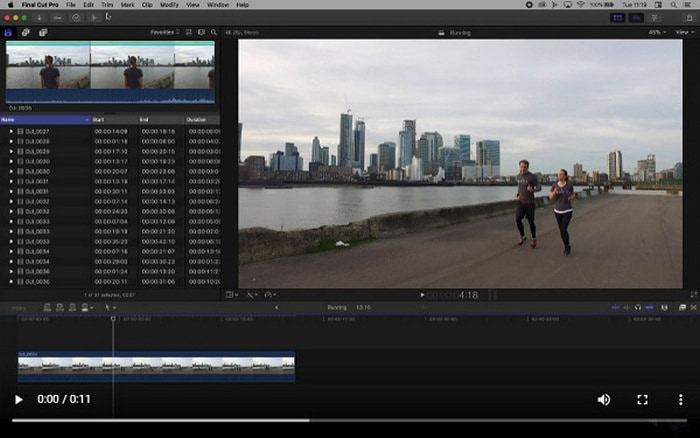Open the keyword editor key icon

coord(59,17)
